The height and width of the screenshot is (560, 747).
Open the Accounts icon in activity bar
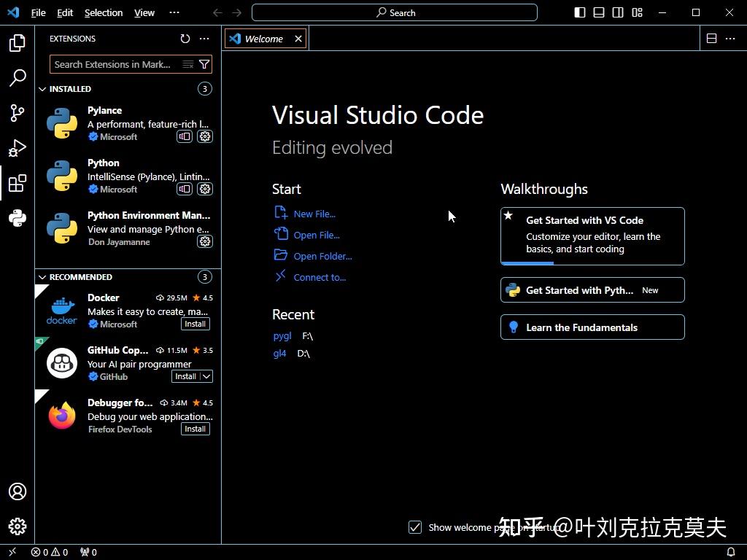18,491
